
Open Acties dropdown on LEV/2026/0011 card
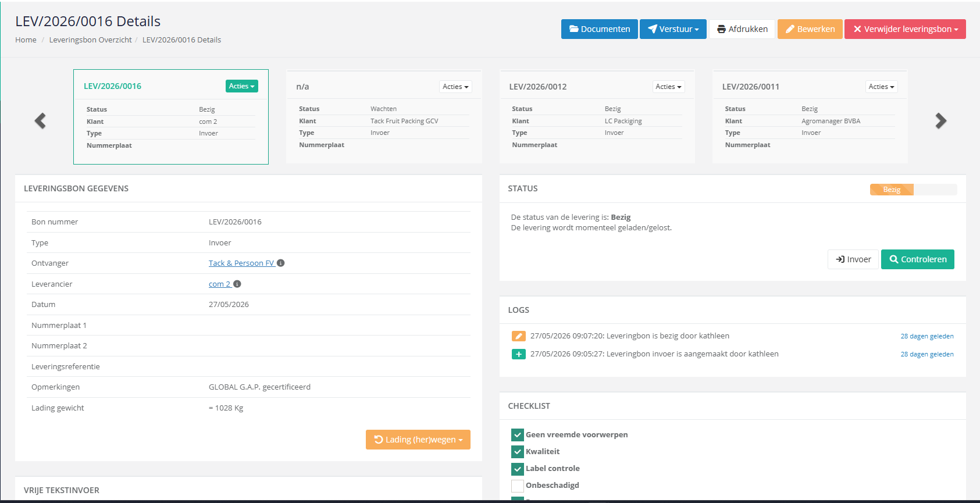tap(882, 87)
